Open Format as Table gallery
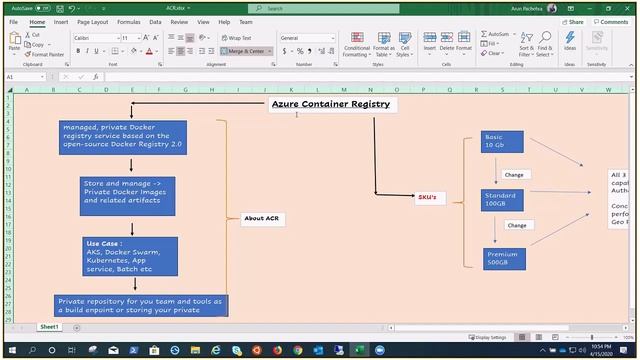Screen dimensions: 640x360 (x=384, y=44)
